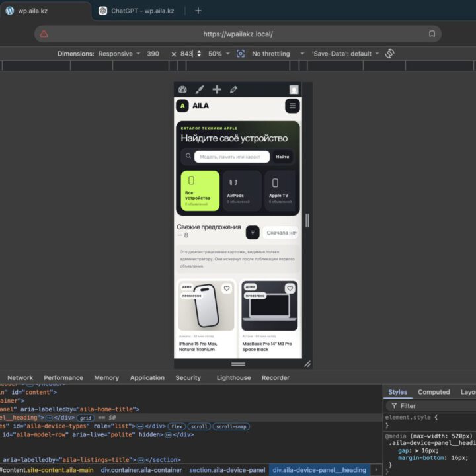
Task: Switch to the Lighthouse tab
Action: pos(234,378)
